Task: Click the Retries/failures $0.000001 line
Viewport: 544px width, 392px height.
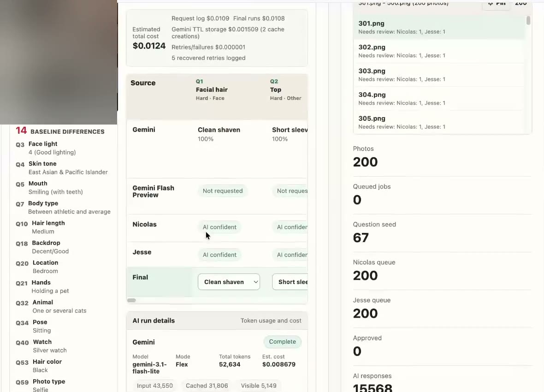Action: pyautogui.click(x=208, y=47)
